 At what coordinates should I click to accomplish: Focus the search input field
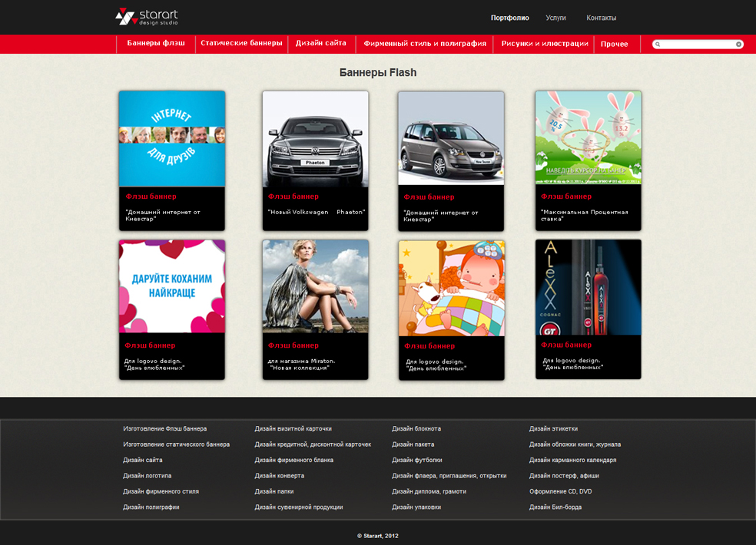coord(698,45)
